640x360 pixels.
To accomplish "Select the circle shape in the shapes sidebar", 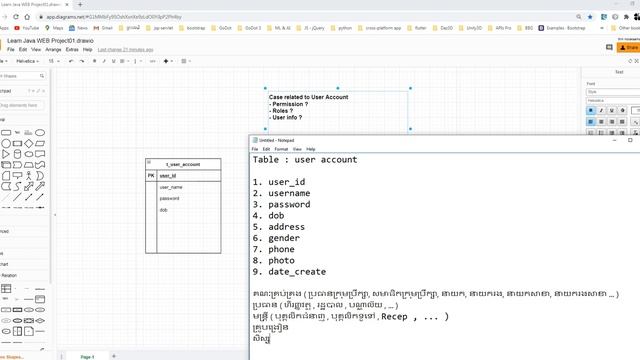I will (x=6, y=144).
